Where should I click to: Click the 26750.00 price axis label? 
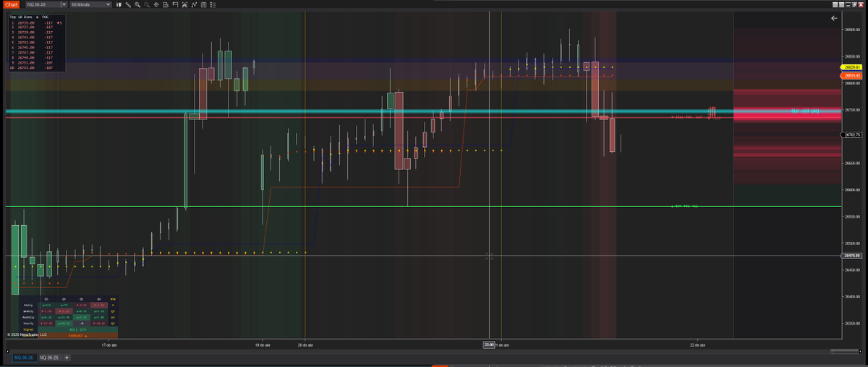[851, 110]
